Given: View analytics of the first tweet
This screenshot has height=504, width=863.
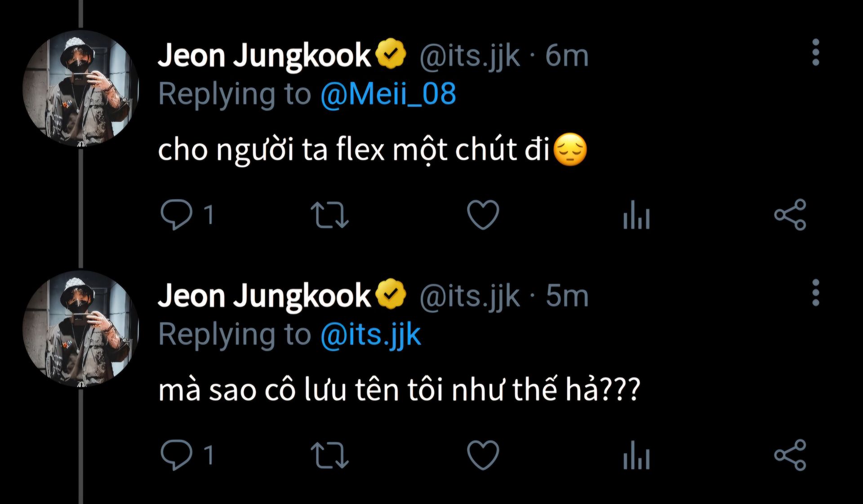Looking at the screenshot, I should pyautogui.click(x=636, y=215).
